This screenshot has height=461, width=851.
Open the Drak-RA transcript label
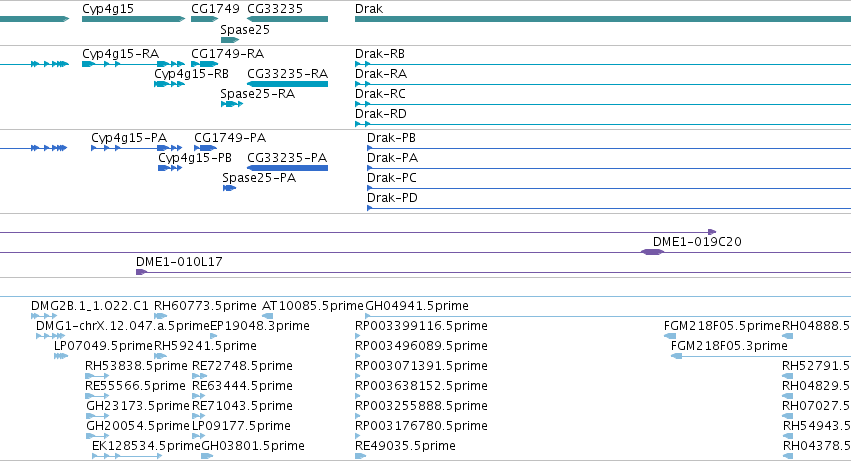(x=381, y=74)
